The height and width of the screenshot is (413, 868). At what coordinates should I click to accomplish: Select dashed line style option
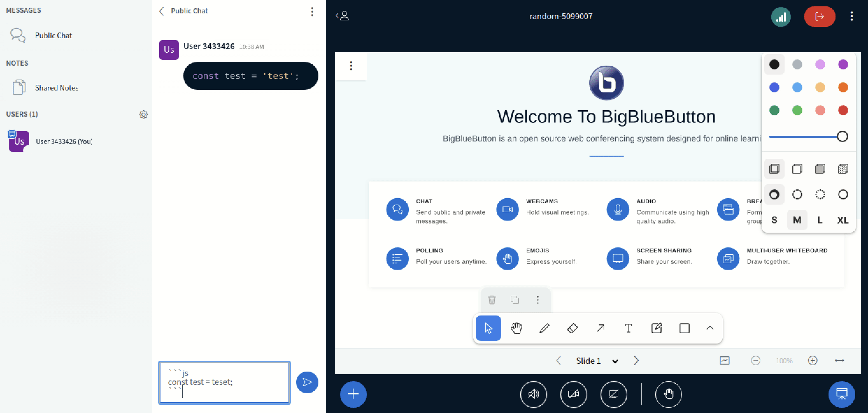pyautogui.click(x=797, y=194)
